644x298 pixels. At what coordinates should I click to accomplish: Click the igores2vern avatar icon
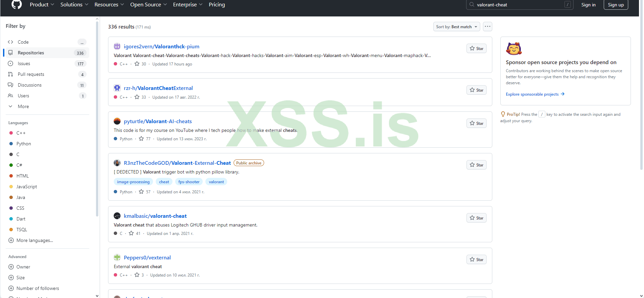tap(117, 46)
